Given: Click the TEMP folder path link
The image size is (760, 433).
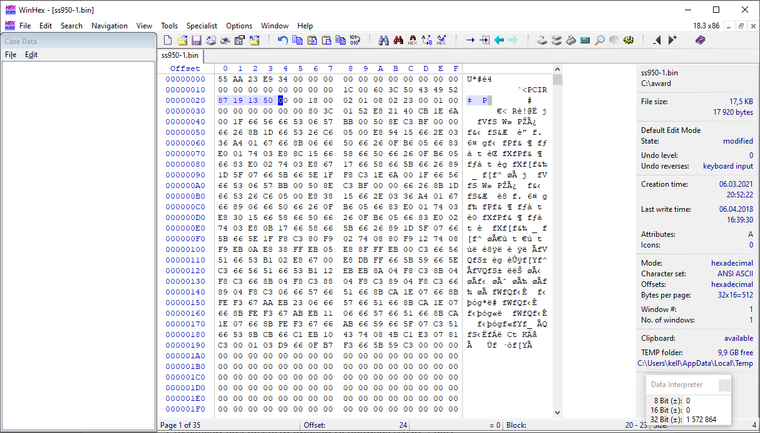Looking at the screenshot, I should tap(695, 363).
